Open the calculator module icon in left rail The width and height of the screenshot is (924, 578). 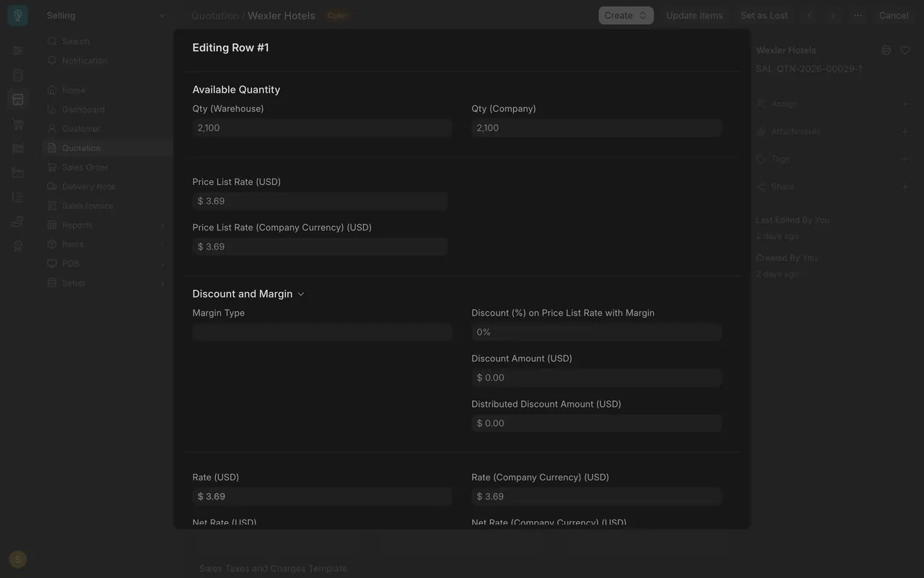tap(18, 75)
